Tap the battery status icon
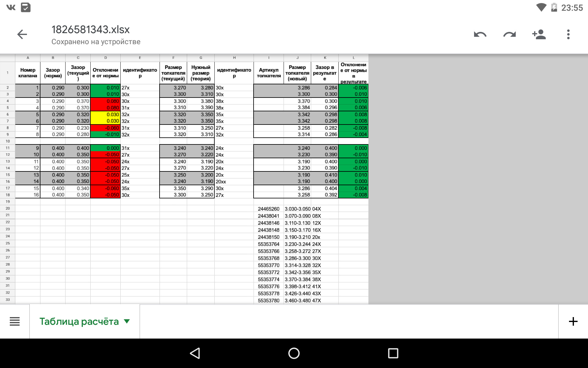588x368 pixels. pyautogui.click(x=554, y=7)
